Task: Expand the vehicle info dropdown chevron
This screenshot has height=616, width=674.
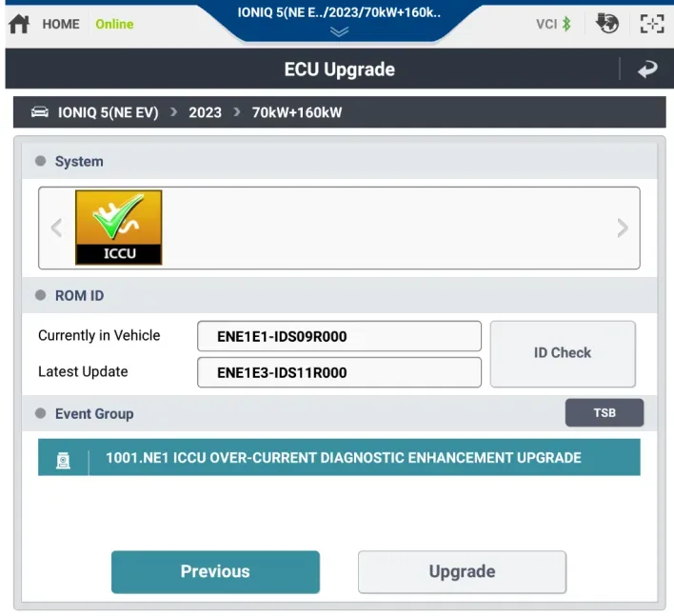Action: click(339, 31)
